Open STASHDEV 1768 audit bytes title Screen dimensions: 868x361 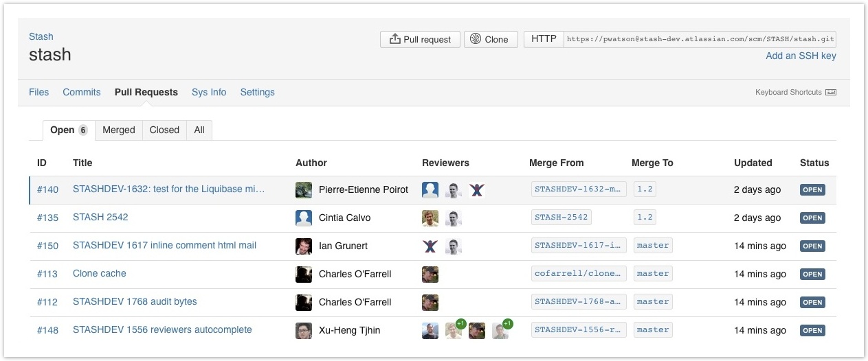click(135, 301)
